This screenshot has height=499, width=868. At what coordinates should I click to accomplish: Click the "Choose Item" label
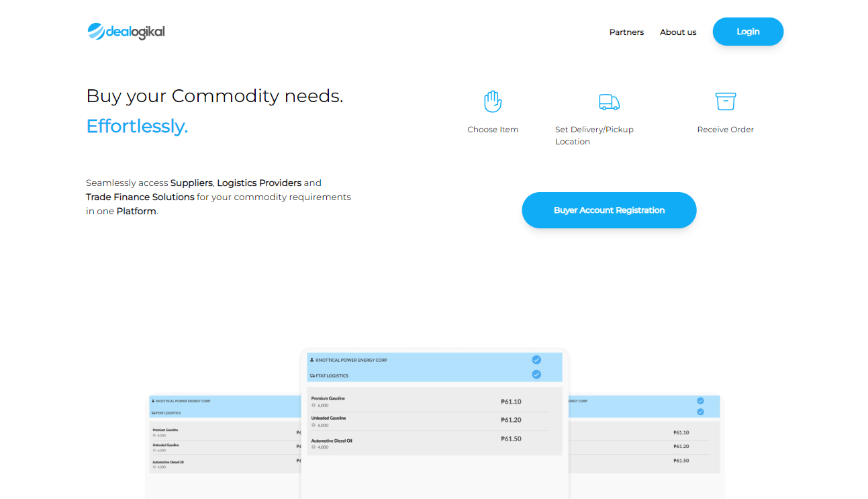click(x=493, y=130)
